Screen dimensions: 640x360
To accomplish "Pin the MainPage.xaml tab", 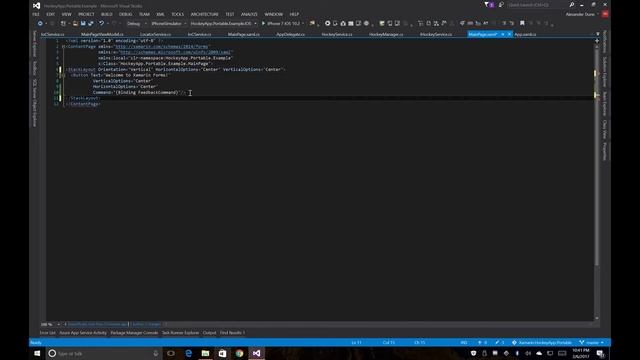I will tap(503, 34).
